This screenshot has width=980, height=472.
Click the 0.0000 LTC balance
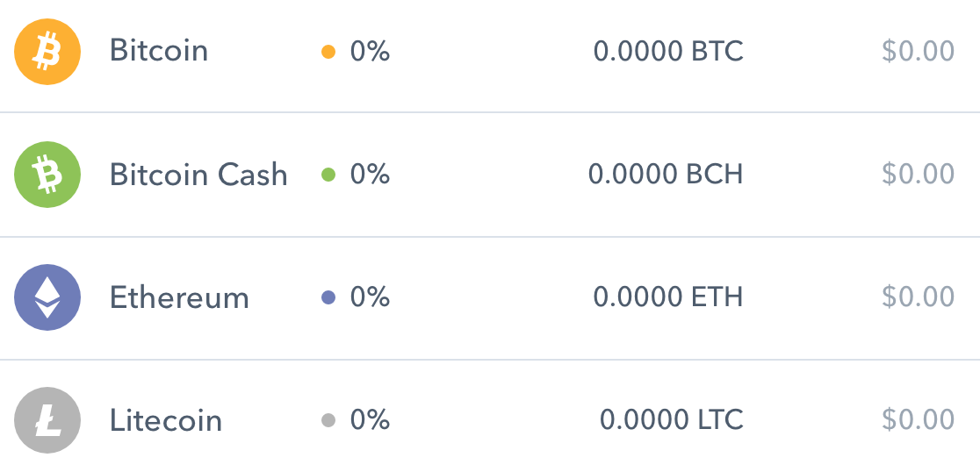point(672,420)
